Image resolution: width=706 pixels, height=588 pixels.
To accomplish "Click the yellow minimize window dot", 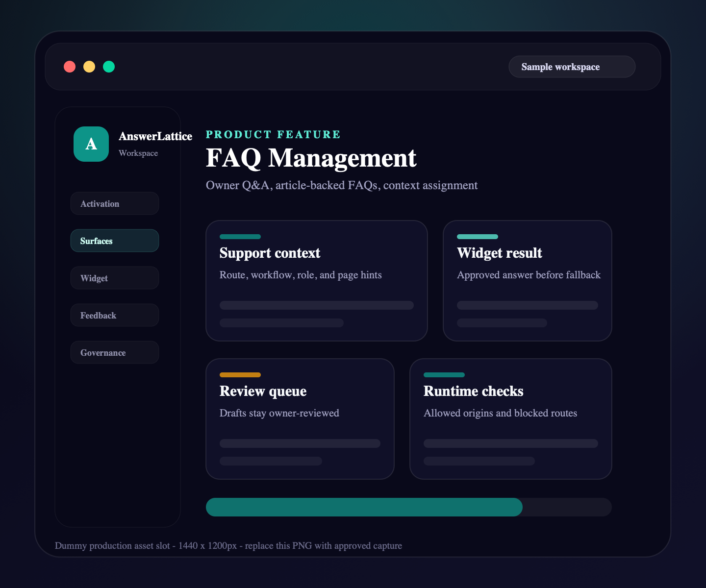I will (x=89, y=67).
